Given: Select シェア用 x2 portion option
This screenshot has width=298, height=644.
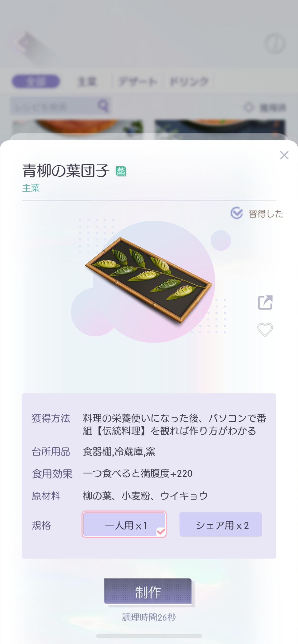Looking at the screenshot, I should point(221,524).
